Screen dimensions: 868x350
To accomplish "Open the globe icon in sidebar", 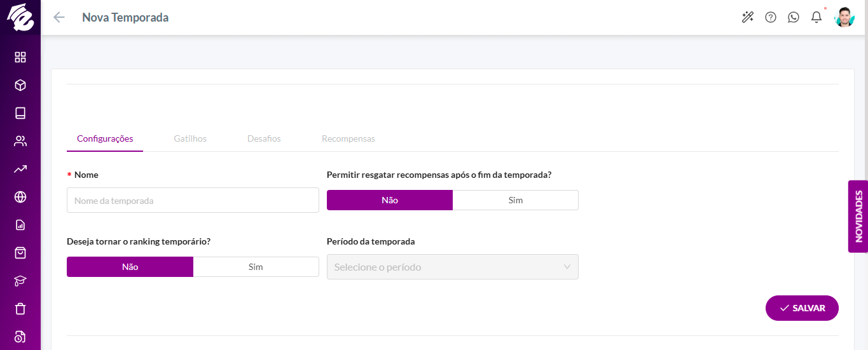I will click(x=20, y=197).
